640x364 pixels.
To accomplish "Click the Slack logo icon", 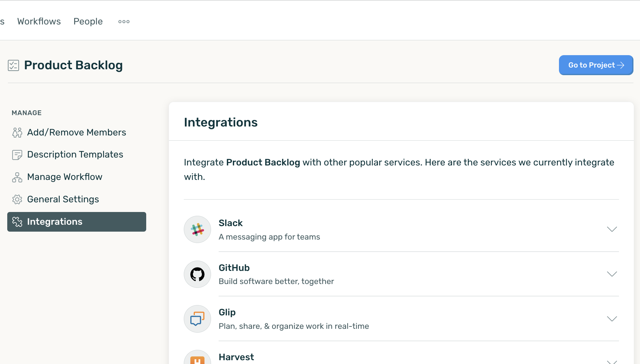I will pyautogui.click(x=197, y=230).
